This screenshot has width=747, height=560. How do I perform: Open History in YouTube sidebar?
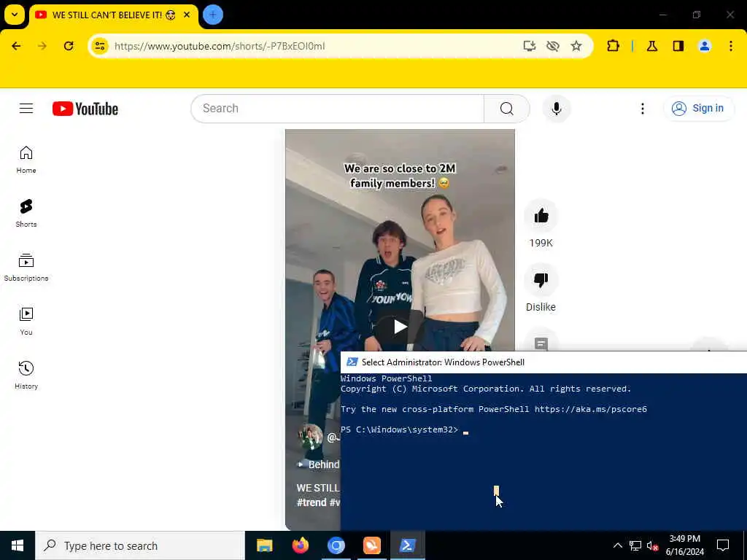click(x=26, y=376)
